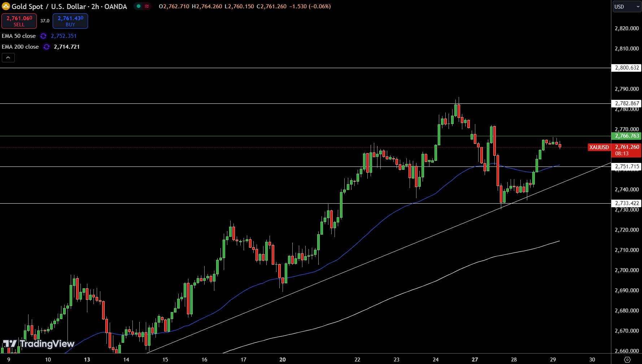Click the green 2,766.763 price label
The image size is (642, 364).
(626, 136)
